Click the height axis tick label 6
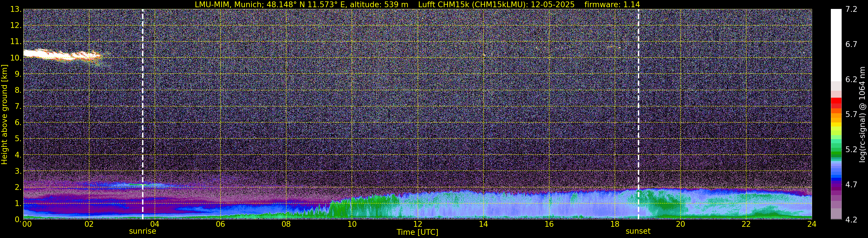 click(18, 123)
